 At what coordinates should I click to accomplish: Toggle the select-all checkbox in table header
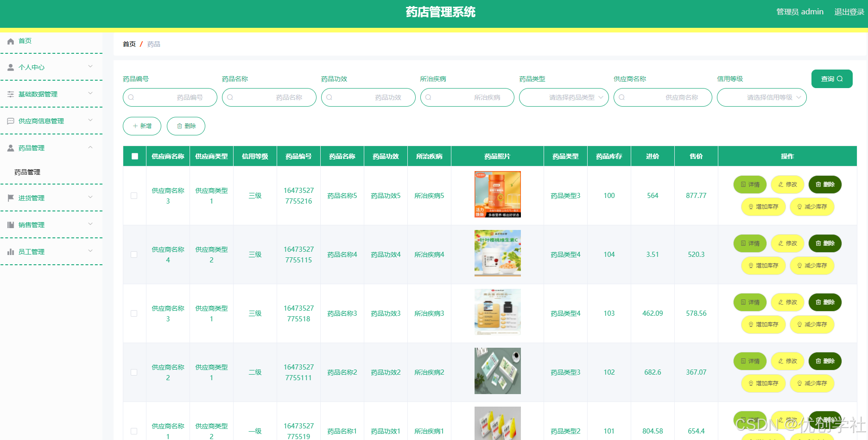click(134, 156)
